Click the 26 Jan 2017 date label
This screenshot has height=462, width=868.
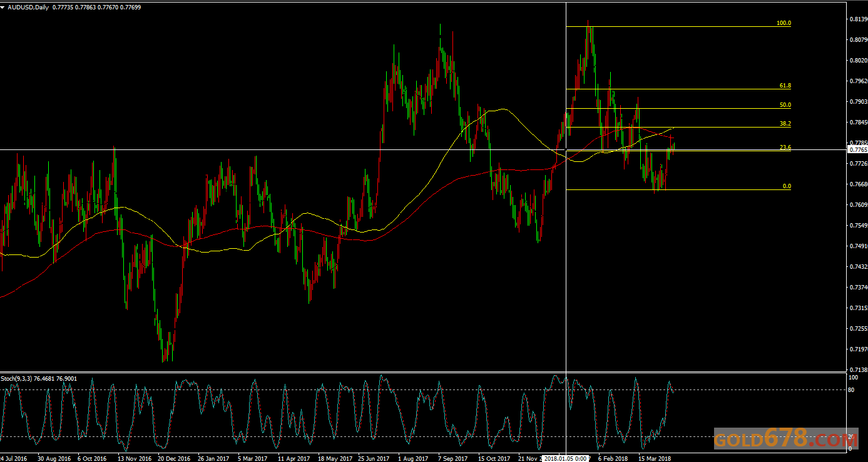click(x=213, y=458)
